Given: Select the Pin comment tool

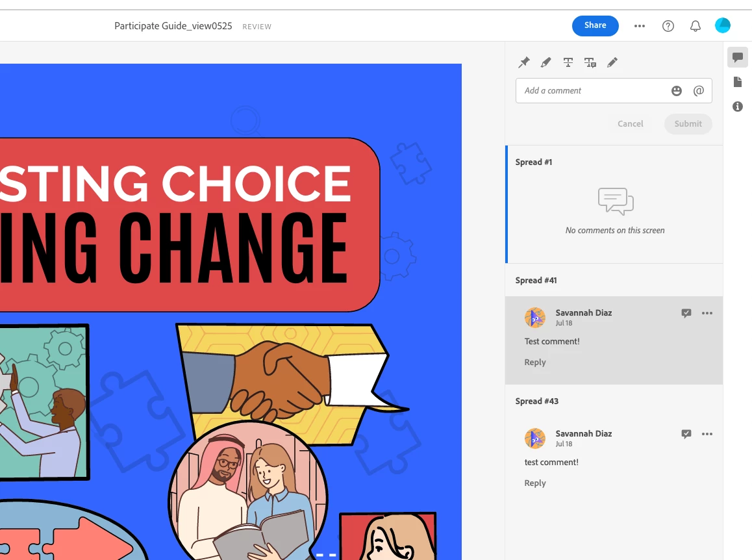Looking at the screenshot, I should click(523, 62).
